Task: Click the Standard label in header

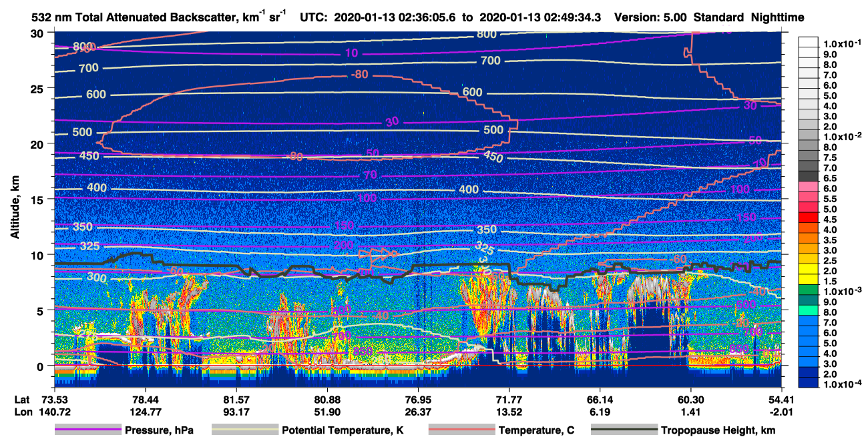Action: [718, 18]
